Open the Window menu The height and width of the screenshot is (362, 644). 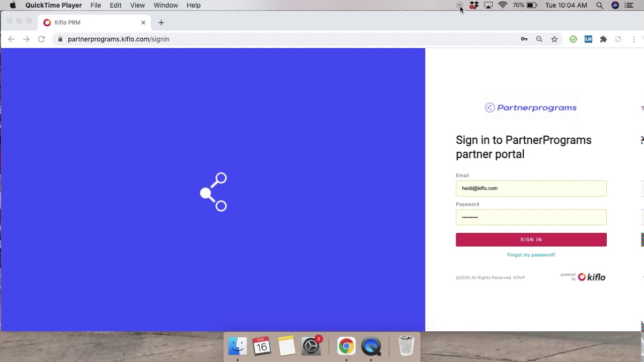point(166,5)
